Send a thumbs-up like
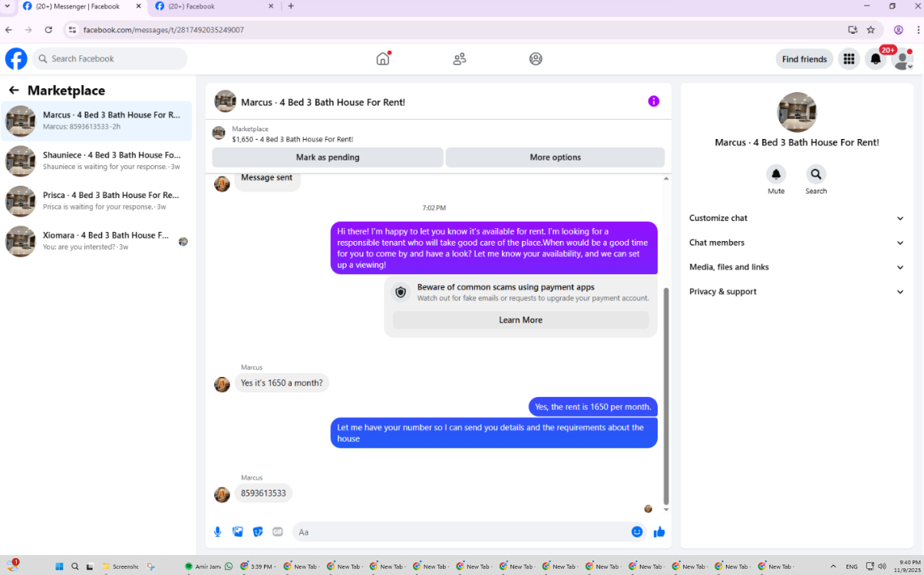Screen dimensions: 924x575 pos(659,532)
